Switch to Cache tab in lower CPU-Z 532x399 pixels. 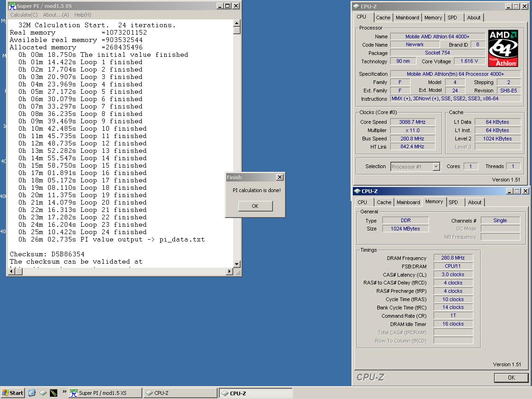point(384,202)
